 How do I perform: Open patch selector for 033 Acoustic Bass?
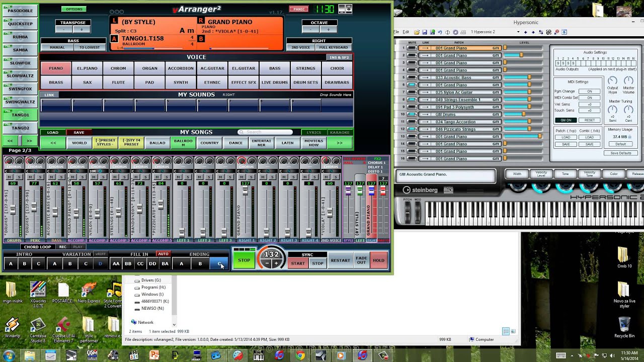click(x=459, y=77)
